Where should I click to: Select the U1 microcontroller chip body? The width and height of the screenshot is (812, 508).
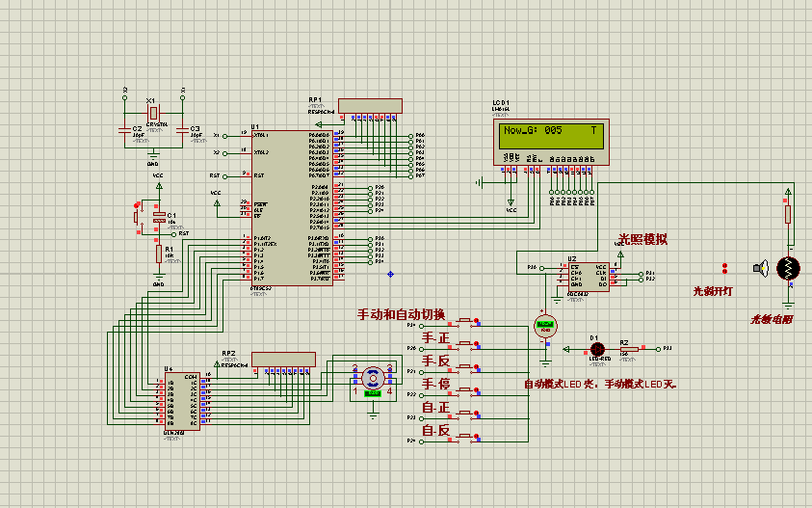[x=292, y=208]
